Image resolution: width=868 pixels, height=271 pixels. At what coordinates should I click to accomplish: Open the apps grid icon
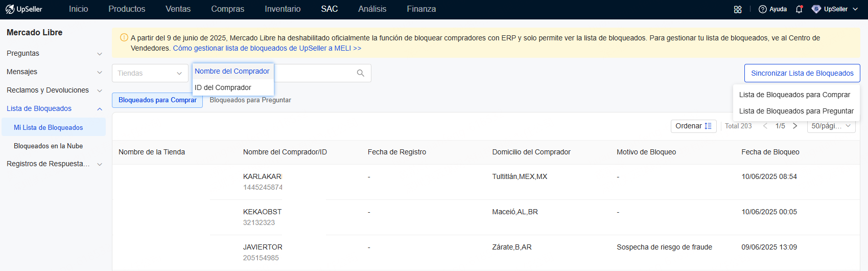click(738, 9)
